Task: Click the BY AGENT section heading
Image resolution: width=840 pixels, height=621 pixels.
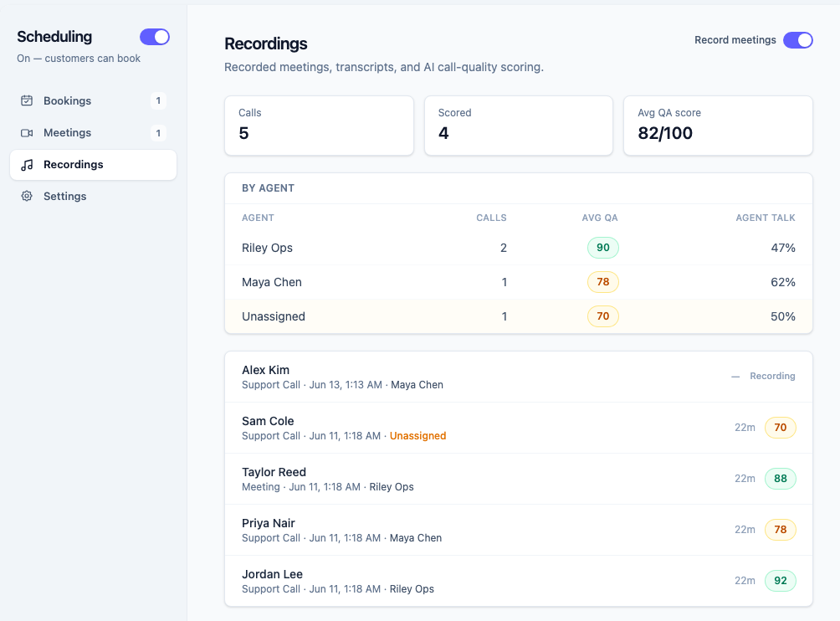Action: tap(268, 188)
